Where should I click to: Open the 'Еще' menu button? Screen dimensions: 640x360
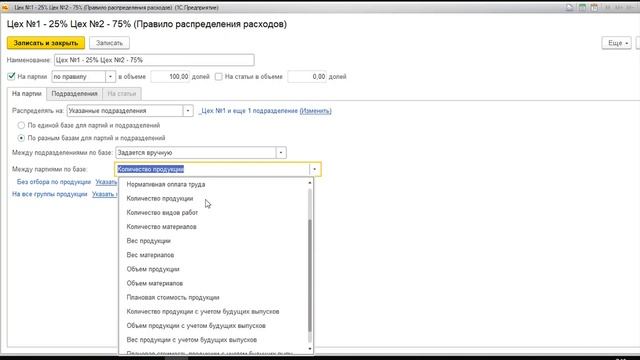[616, 43]
